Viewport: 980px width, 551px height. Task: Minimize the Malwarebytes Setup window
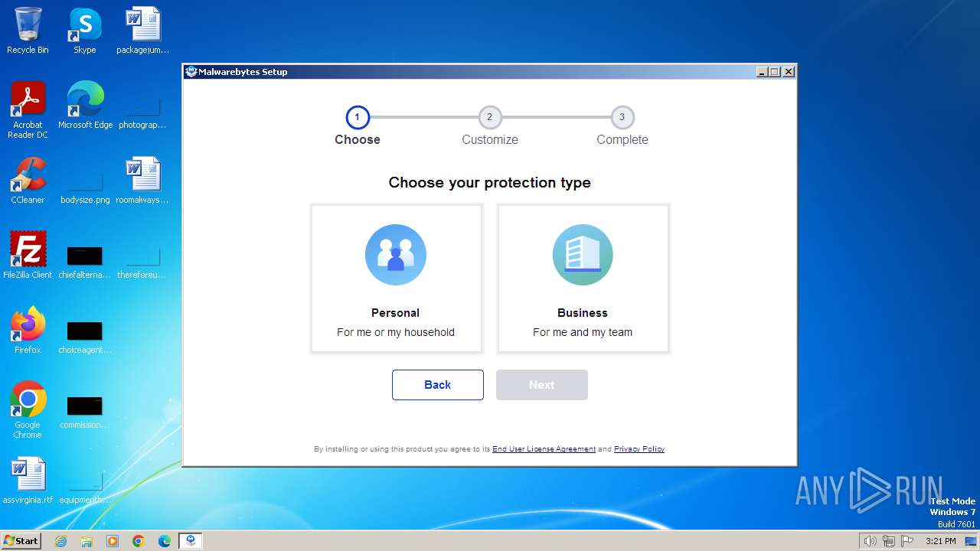(x=762, y=72)
